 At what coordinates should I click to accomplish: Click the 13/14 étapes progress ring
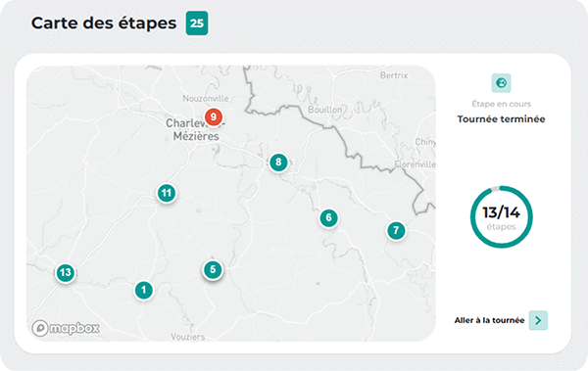coord(502,217)
